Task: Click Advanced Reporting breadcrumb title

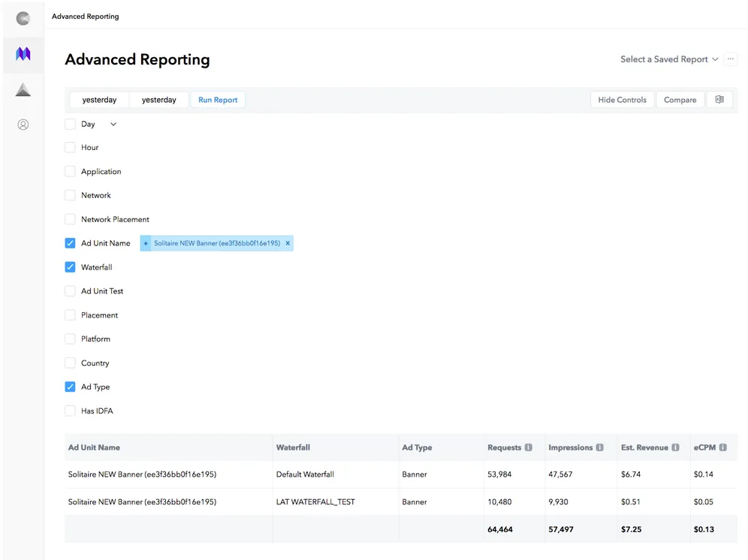Action: coord(86,17)
